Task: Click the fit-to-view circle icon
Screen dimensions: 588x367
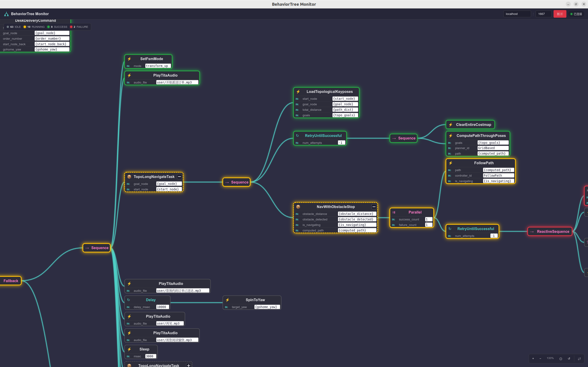Action: pos(561,359)
